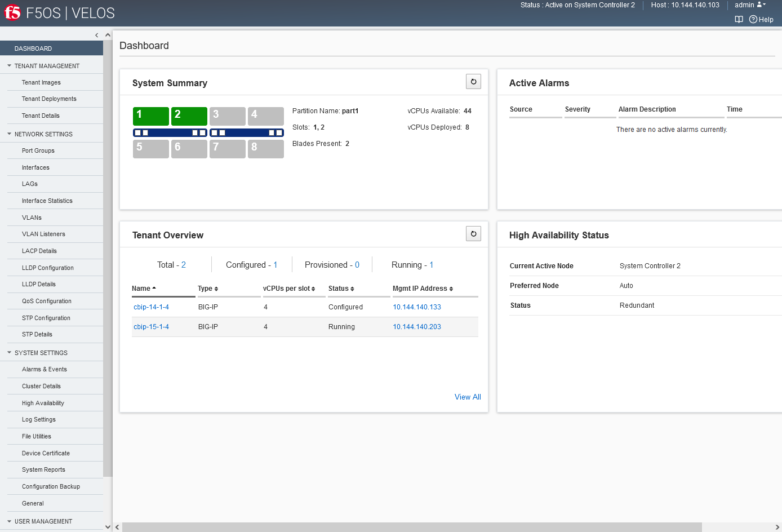Refresh the Tenant Overview panel
The height and width of the screenshot is (532, 782).
point(473,234)
